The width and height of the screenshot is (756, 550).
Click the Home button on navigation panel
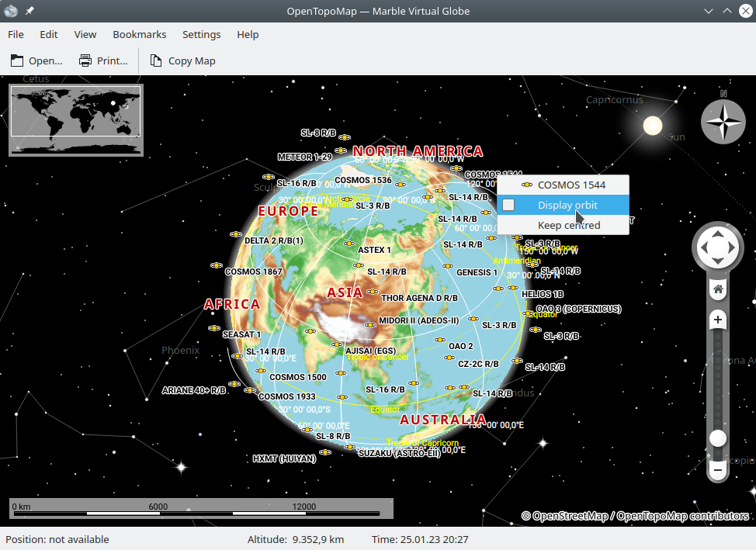click(x=718, y=289)
